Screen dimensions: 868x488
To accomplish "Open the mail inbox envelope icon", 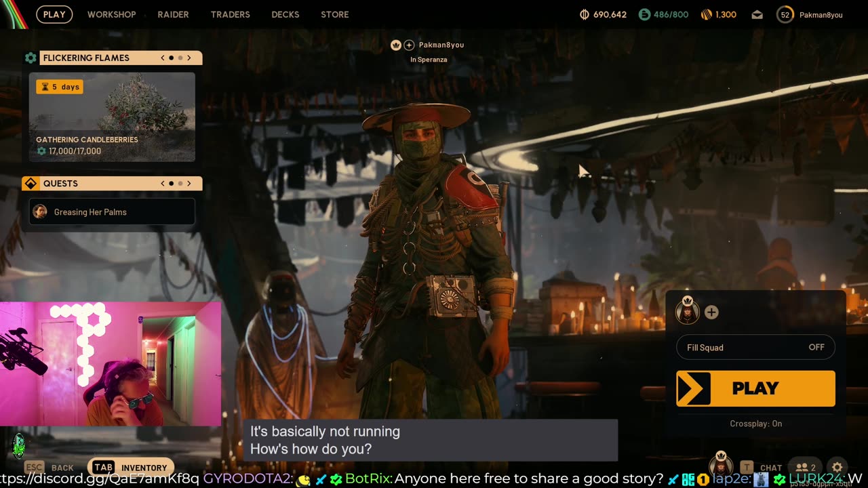I will 757,14.
